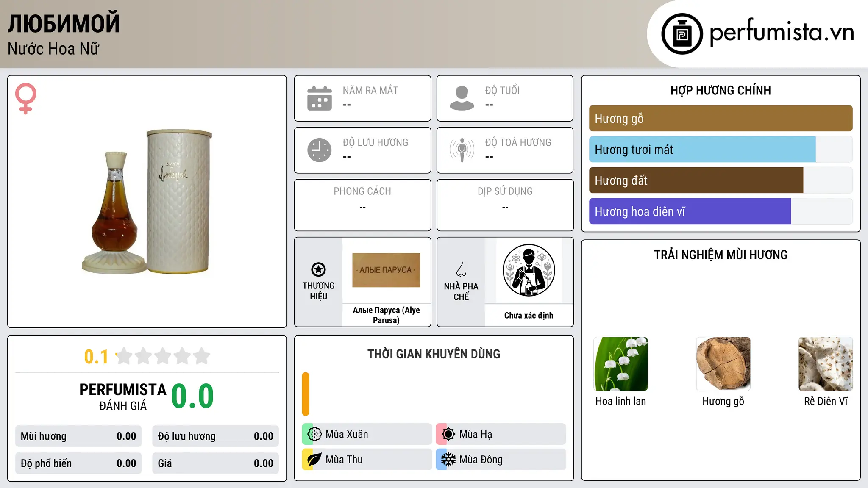Viewport: 868px width, 488px height.
Task: Open the Алые Паруса brand logo image
Action: (x=386, y=270)
